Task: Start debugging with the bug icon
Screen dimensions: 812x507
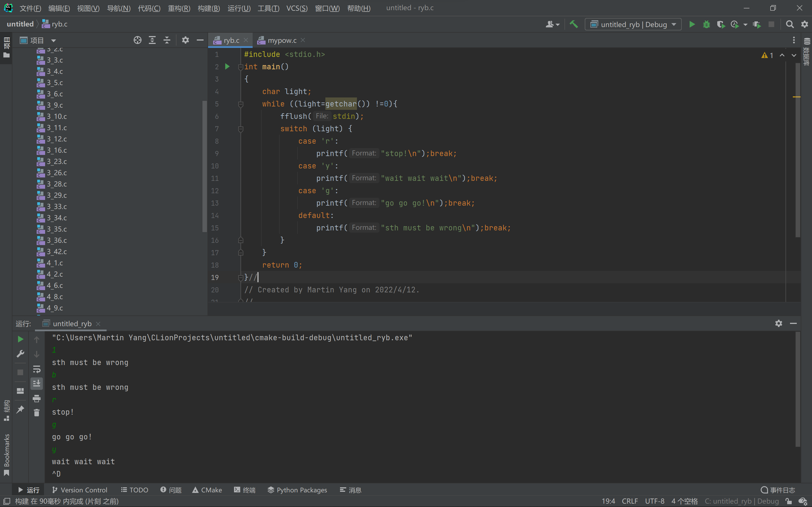Action: tap(706, 24)
